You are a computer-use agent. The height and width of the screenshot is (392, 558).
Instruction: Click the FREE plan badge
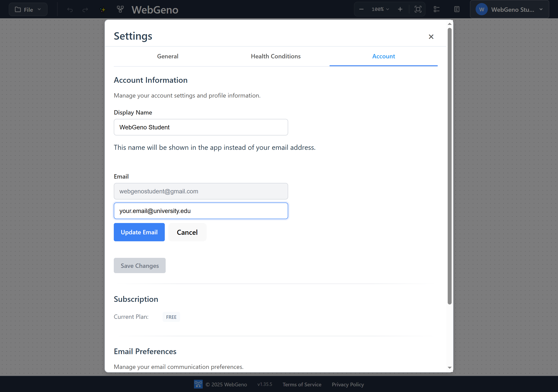pyautogui.click(x=171, y=317)
